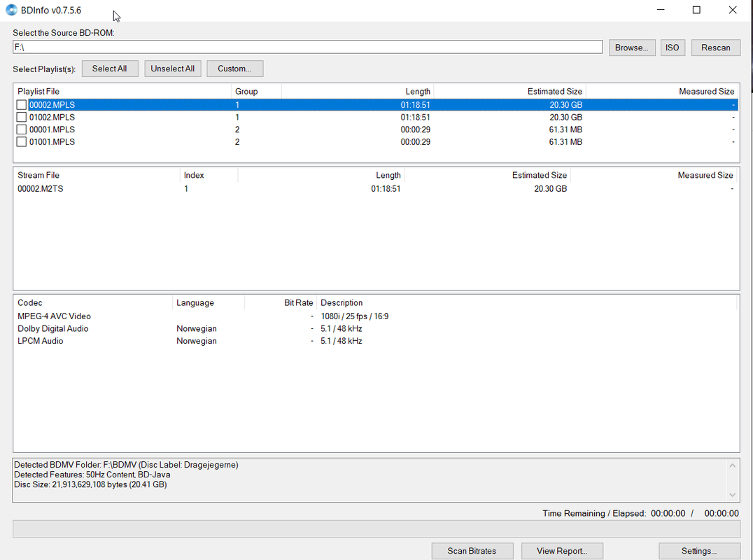Check the 01001.MPLS playlist checkbox
The height and width of the screenshot is (560, 753).
click(21, 141)
